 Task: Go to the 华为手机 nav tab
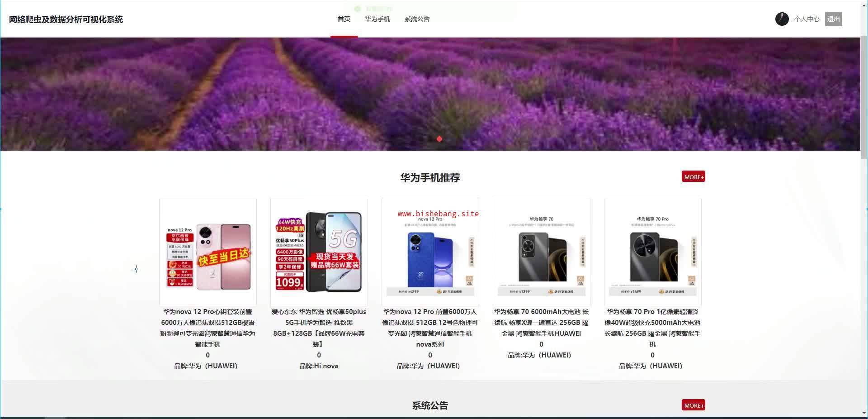click(377, 19)
